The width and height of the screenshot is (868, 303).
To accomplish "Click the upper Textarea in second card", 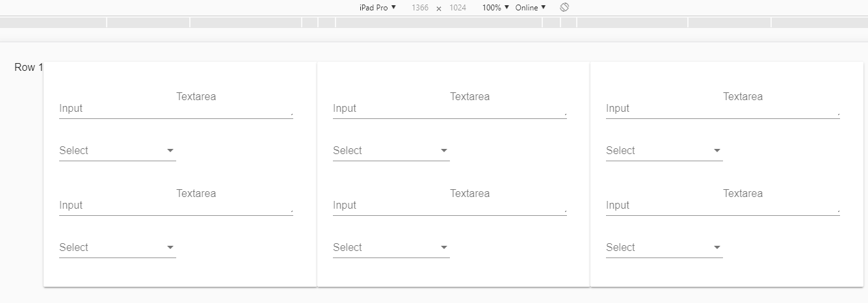I will pyautogui.click(x=508, y=105).
